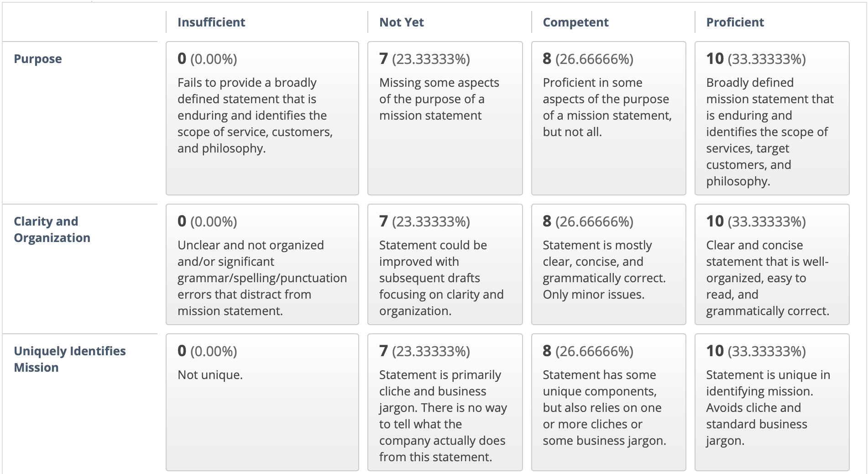Click the Purpose criterion row label
The height and width of the screenshot is (474, 868).
(38, 59)
